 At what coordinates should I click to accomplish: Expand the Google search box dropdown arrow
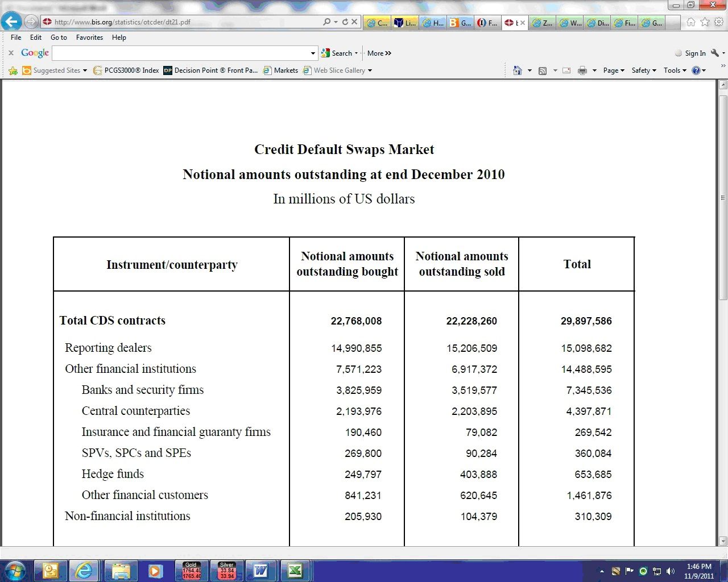tap(313, 53)
